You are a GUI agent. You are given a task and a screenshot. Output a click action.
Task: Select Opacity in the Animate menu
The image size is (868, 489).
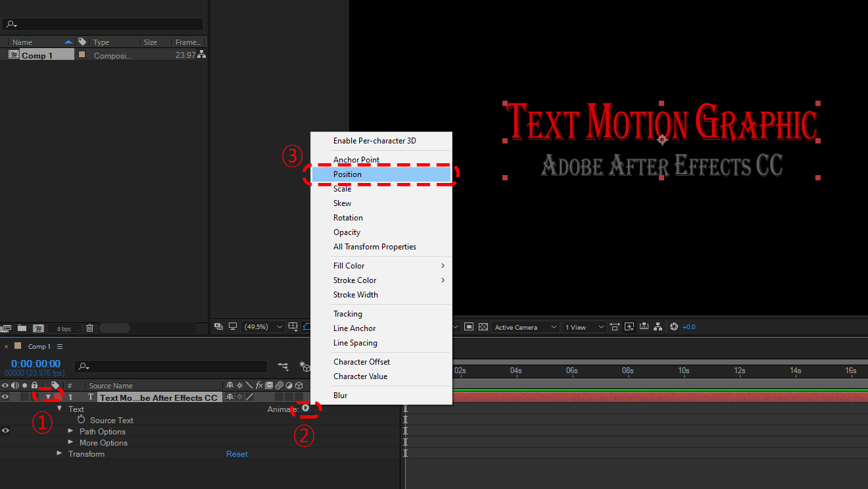(x=381, y=232)
